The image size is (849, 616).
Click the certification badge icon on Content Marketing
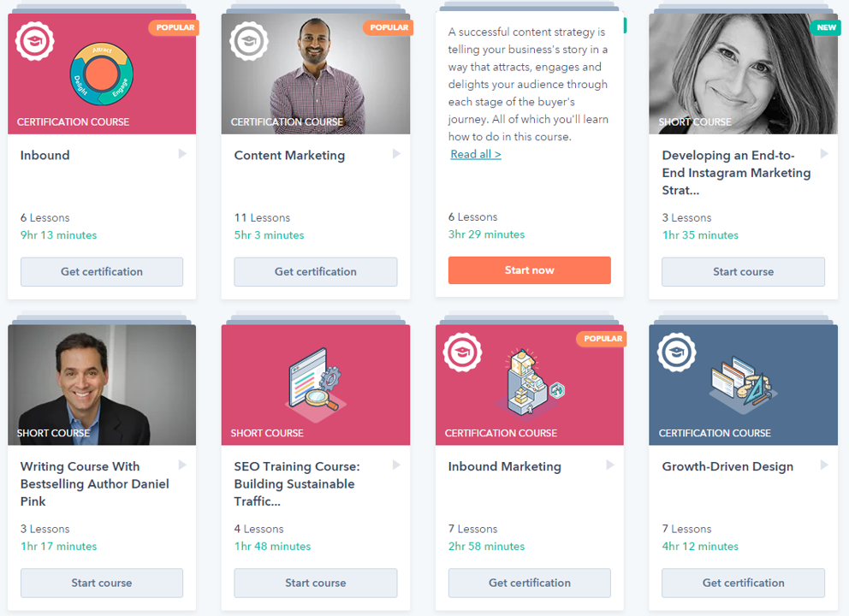248,40
